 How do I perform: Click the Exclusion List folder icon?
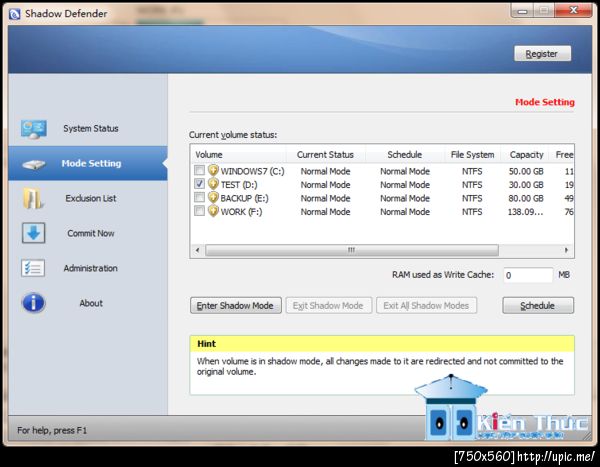(x=33, y=198)
